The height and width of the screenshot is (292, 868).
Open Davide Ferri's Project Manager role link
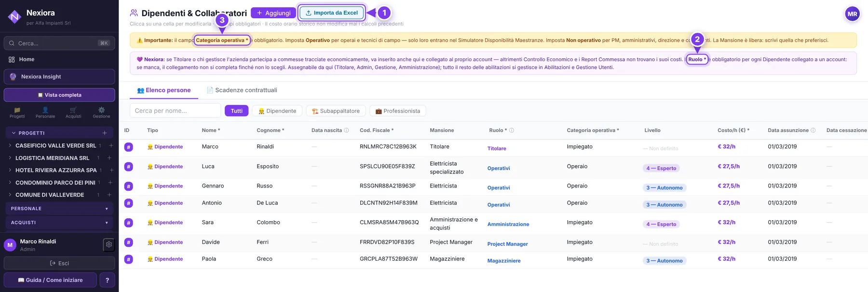[x=507, y=244]
